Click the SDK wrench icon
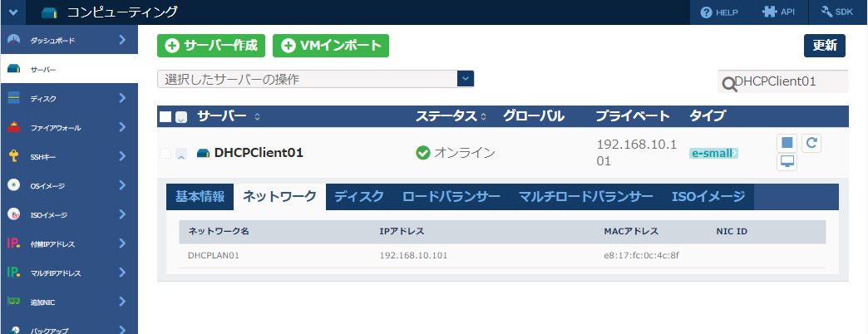 pyautogui.click(x=827, y=12)
